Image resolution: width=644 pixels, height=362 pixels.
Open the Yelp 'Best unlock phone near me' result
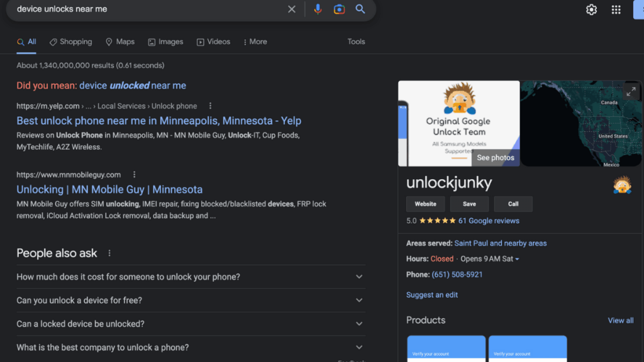tap(159, 121)
